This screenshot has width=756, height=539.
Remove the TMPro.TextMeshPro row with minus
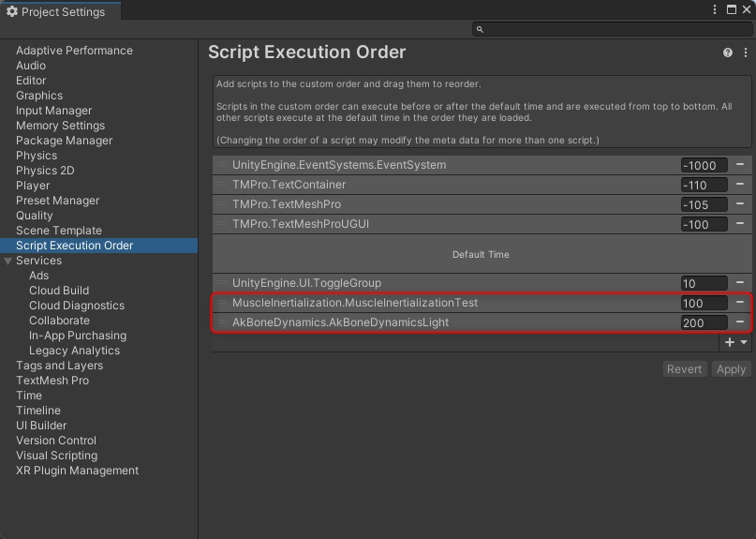[740, 204]
